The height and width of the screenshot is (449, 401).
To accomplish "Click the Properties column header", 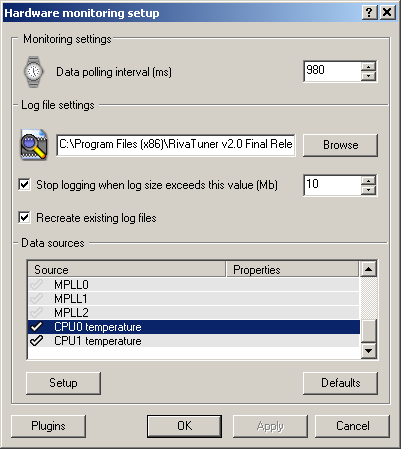I will point(292,269).
